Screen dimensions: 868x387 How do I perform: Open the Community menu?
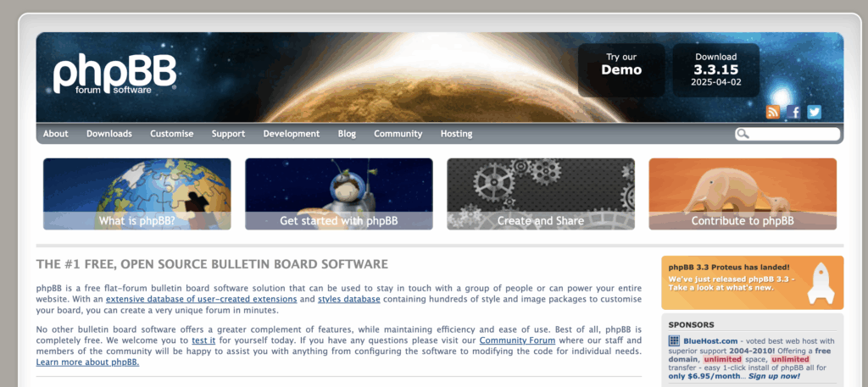[398, 134]
